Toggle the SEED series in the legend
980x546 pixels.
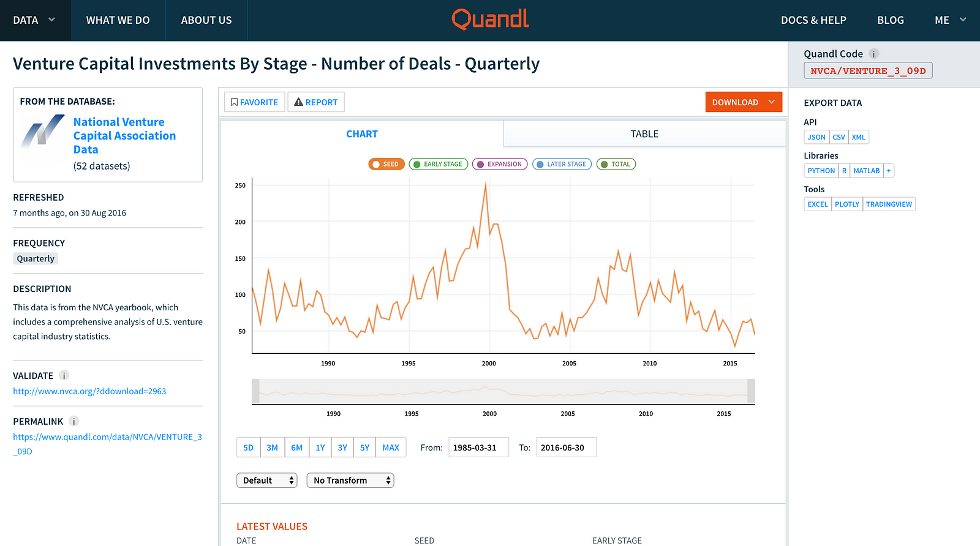tap(386, 164)
